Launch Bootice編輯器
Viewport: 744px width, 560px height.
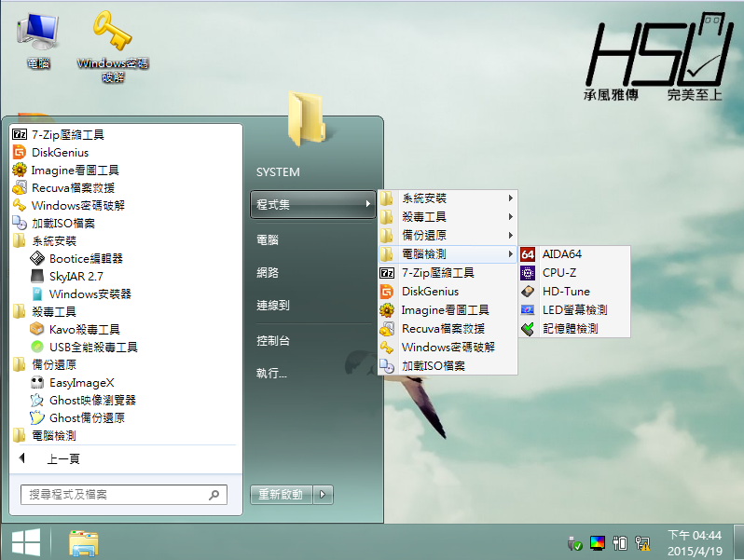126,258
